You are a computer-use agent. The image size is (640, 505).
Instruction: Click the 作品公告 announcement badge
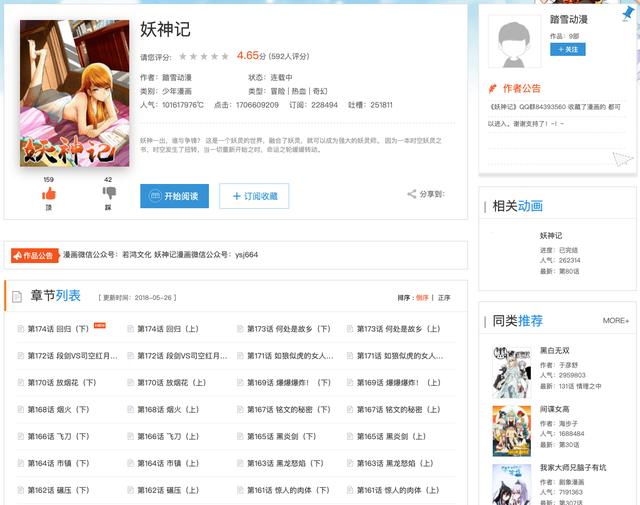[x=35, y=256]
